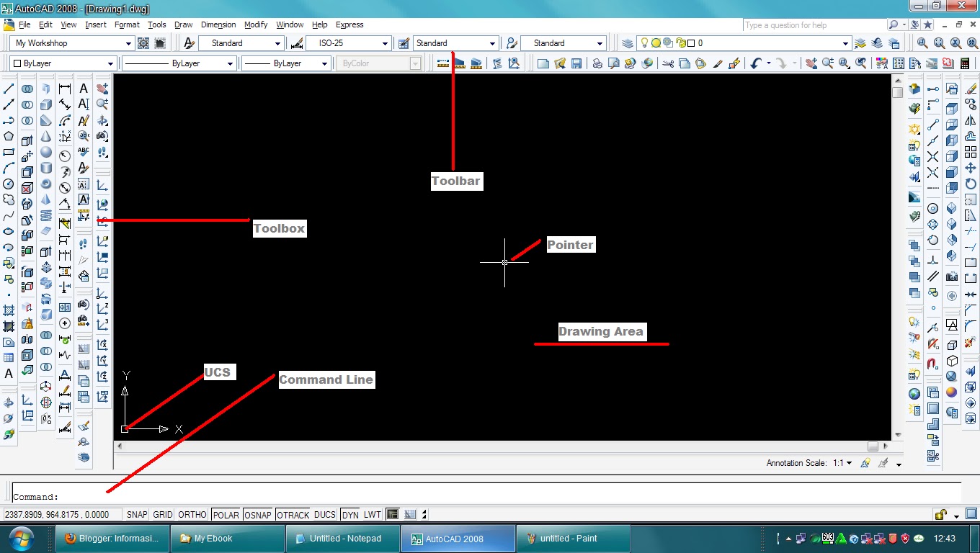Open the Modify menu
Viewport: 980px width, 553px height.
[x=256, y=24]
